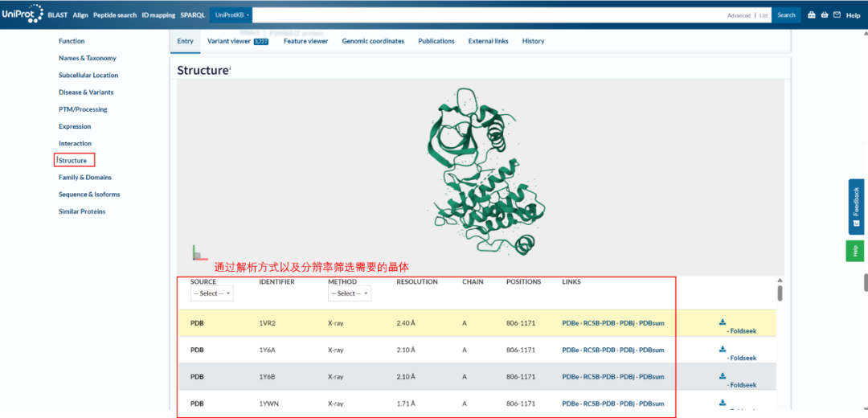Switch to Genomic coordinates tab
The image size is (868, 418).
pos(373,41)
